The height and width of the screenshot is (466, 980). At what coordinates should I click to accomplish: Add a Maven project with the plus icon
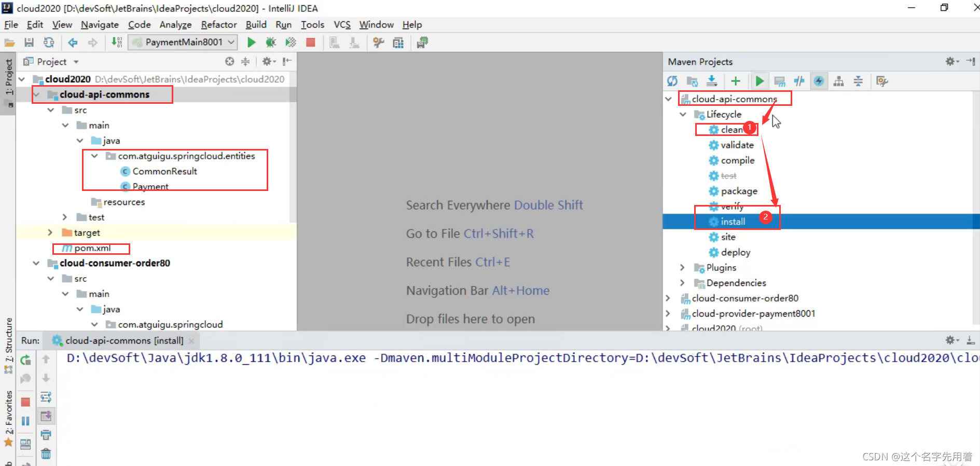[736, 81]
